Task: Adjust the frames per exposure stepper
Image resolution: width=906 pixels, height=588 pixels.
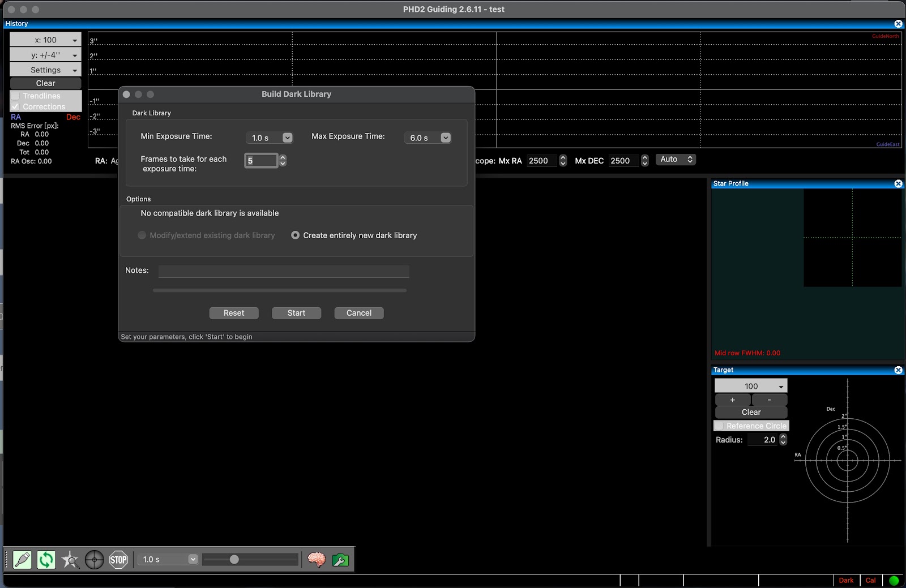Action: 283,161
